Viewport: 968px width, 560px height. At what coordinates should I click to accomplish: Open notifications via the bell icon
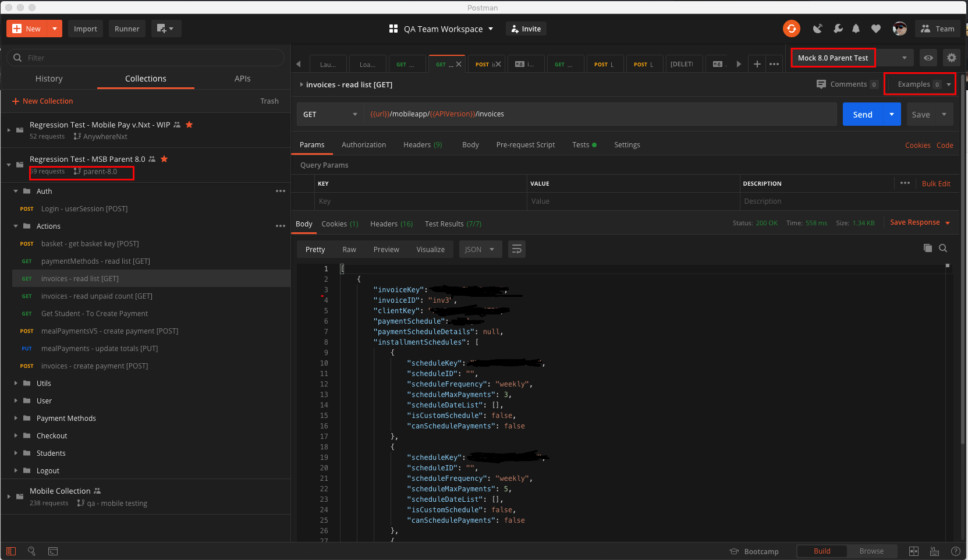(856, 28)
